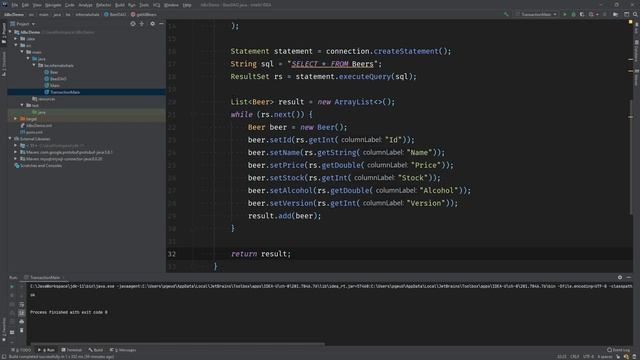Open the TODO tool window tab
This screenshot has height=360, width=640.
[21, 350]
